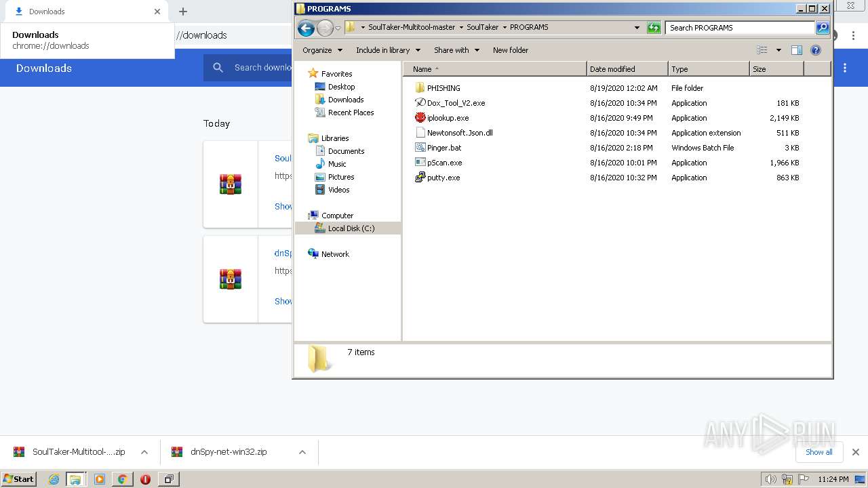Image resolution: width=868 pixels, height=488 pixels.
Task: Expand options for SoulTaker-Multitool zip download
Action: coord(144,452)
